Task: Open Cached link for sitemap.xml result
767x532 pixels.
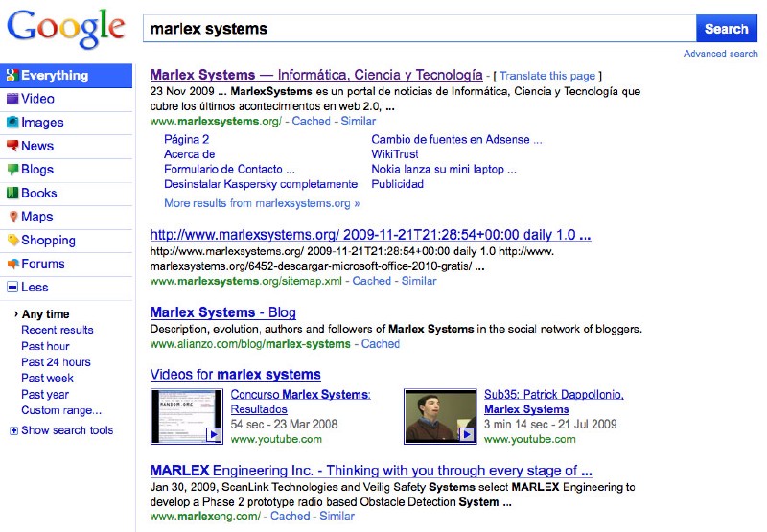Action: 372,281
